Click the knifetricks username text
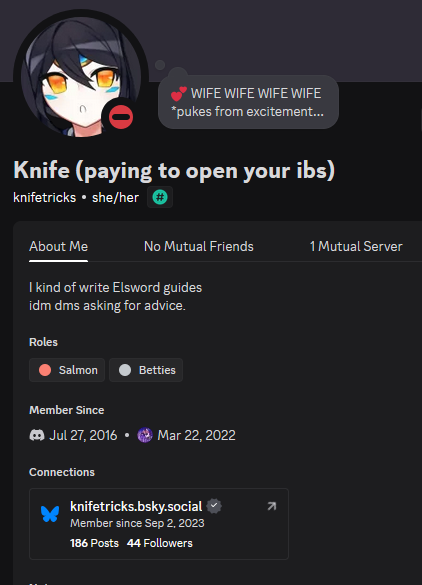This screenshot has width=422, height=585. (44, 197)
